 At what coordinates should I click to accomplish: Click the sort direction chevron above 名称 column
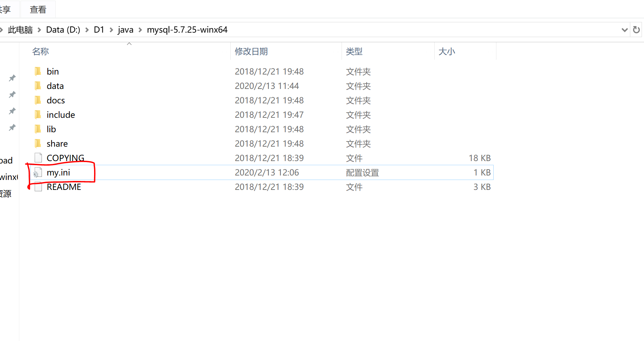pos(129,44)
